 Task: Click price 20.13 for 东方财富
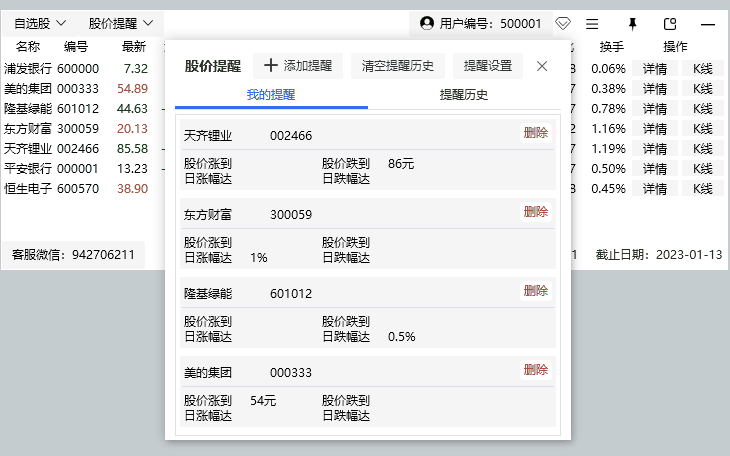132,129
